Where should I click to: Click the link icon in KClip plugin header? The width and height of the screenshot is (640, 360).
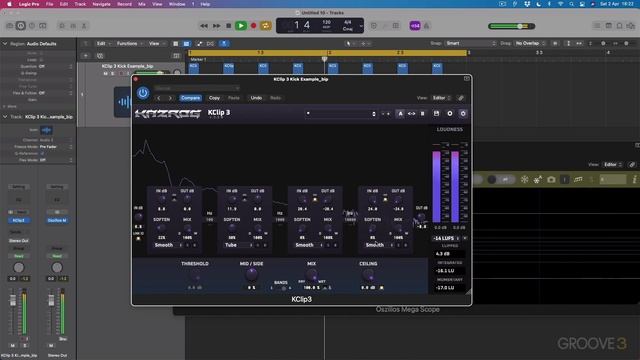[461, 98]
